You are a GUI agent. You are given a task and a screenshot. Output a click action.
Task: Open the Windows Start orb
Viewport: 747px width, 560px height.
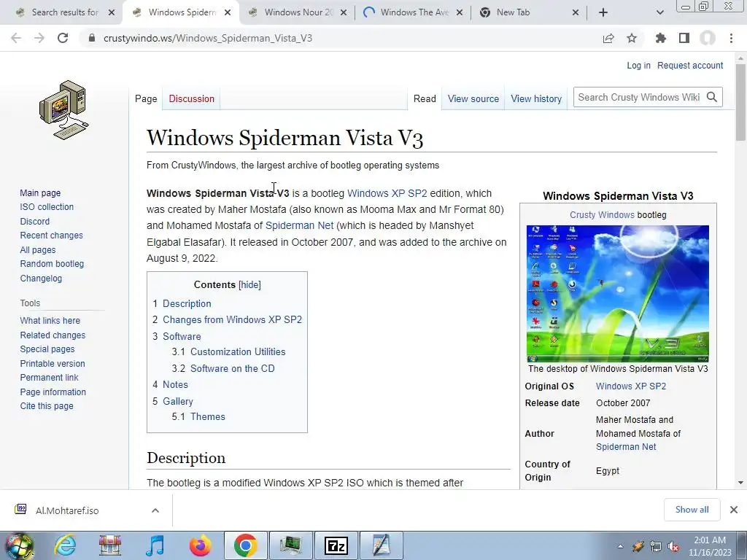click(x=19, y=545)
